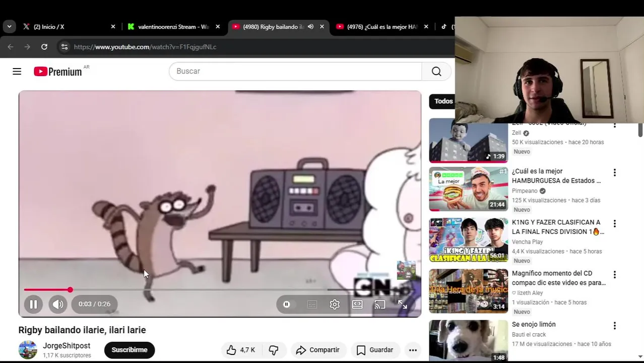Open player settings gear
Screen dimensions: 644x363
pos(335,305)
